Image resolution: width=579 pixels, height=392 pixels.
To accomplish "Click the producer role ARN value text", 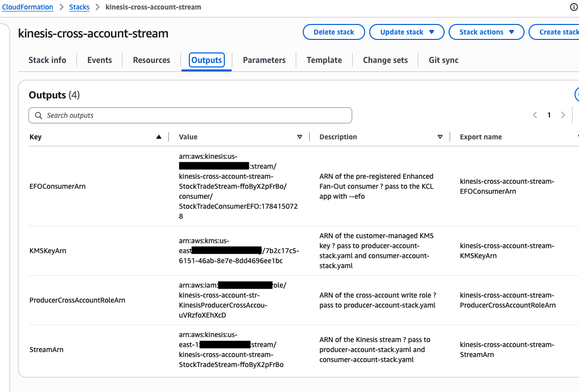I will 233,300.
